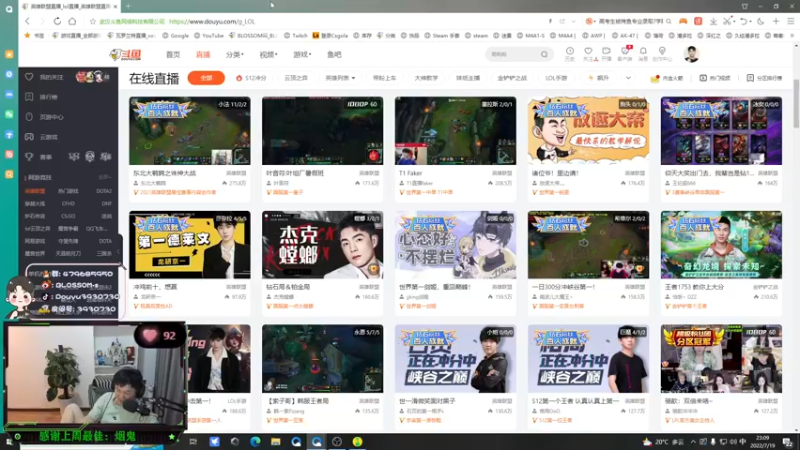Open 杰克螳螂 stream thumbnail
The height and width of the screenshot is (450, 800).
tap(322, 245)
